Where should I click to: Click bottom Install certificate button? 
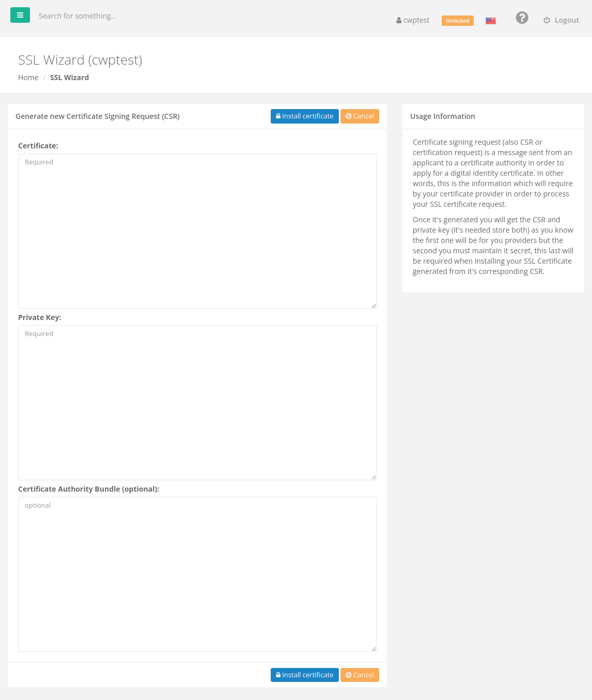click(x=305, y=675)
